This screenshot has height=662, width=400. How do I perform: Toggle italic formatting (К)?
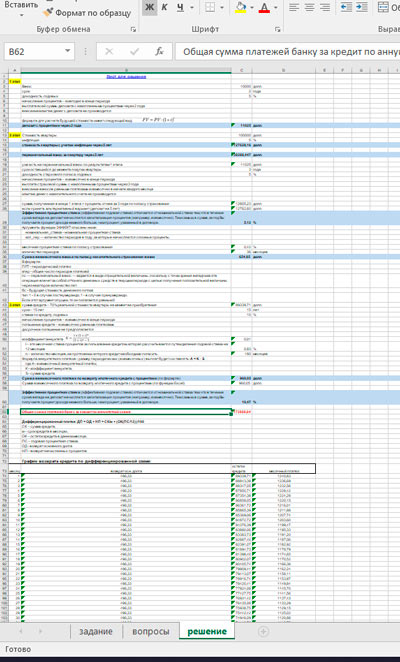[x=164, y=8]
